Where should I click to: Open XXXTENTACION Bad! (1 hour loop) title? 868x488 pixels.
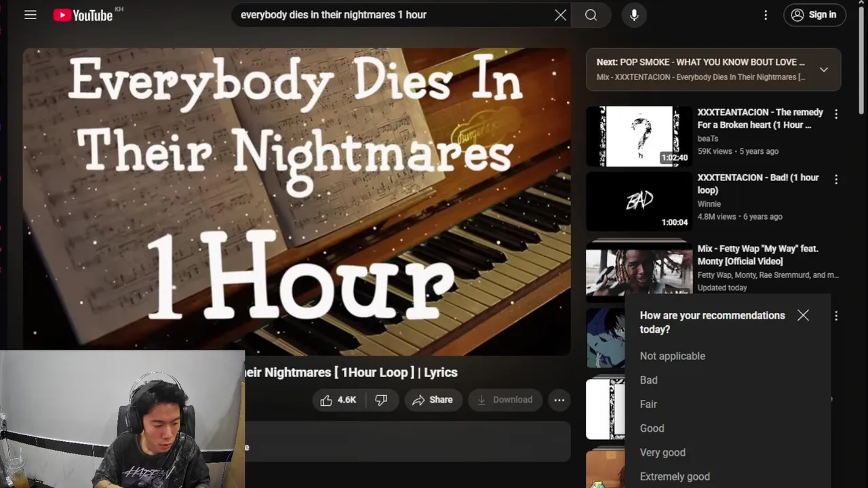pyautogui.click(x=758, y=184)
